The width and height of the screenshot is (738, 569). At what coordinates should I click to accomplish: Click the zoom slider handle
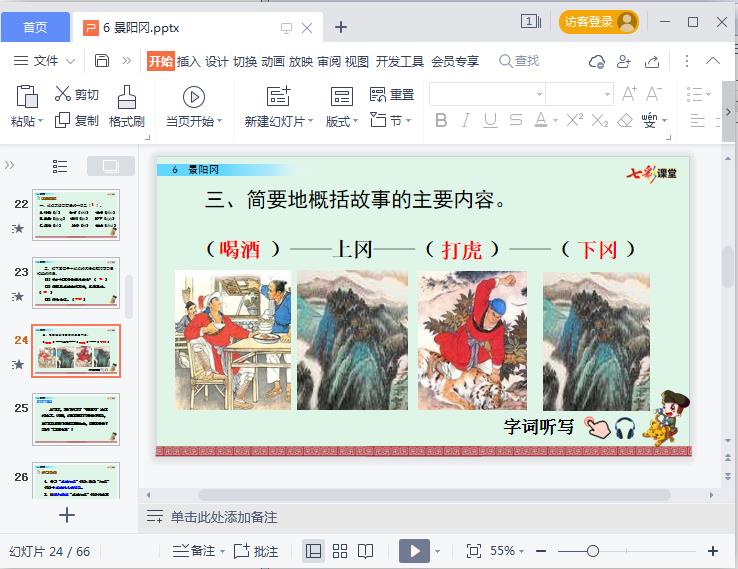pyautogui.click(x=593, y=551)
